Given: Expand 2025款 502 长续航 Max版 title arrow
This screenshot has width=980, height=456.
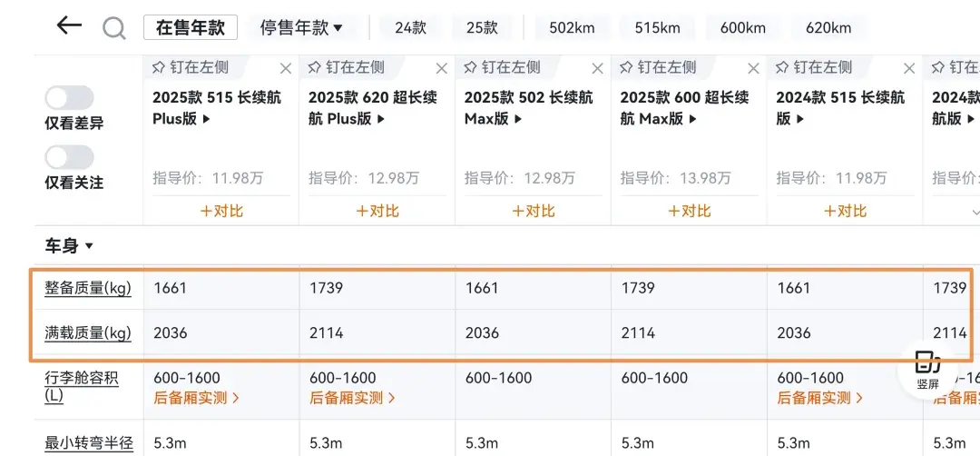Looking at the screenshot, I should point(517,119).
